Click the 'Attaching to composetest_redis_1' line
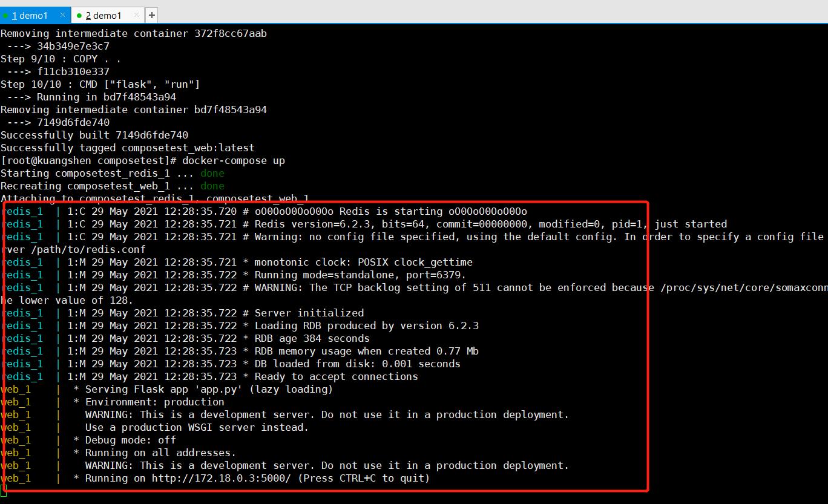The image size is (828, 504). point(155,198)
